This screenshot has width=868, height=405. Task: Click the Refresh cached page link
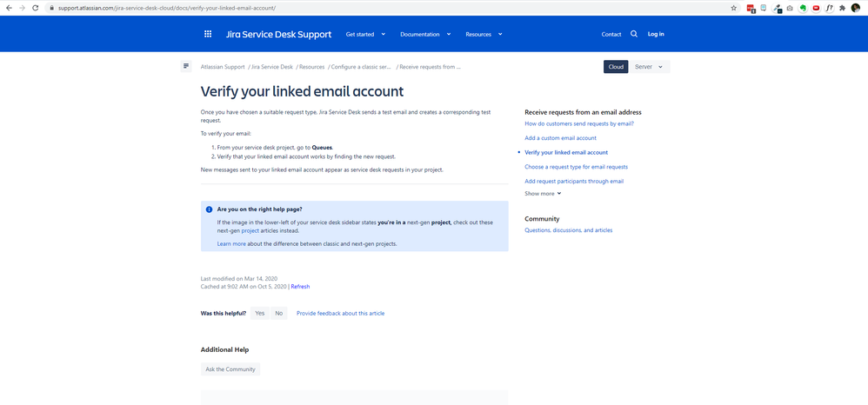click(300, 287)
